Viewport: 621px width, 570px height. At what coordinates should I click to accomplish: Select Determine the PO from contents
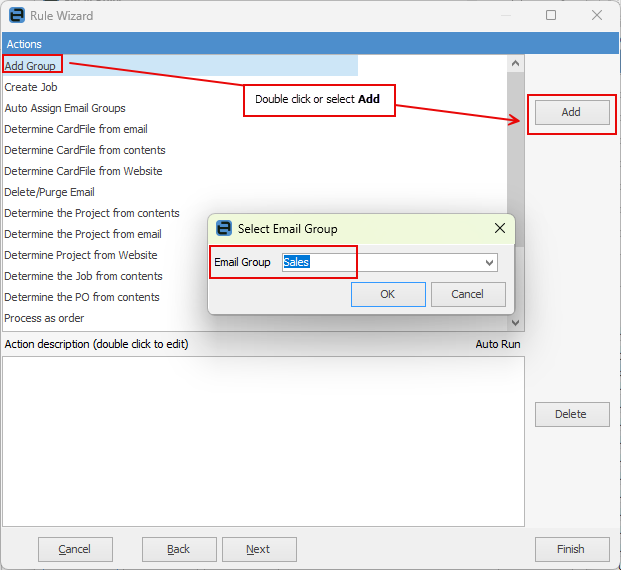click(82, 297)
